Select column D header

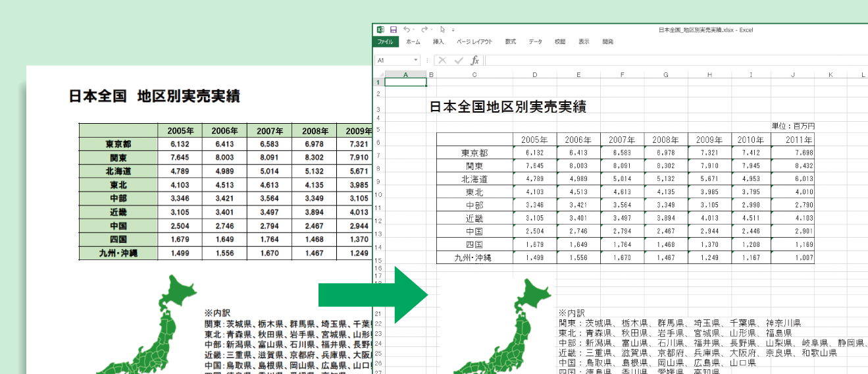pos(534,74)
